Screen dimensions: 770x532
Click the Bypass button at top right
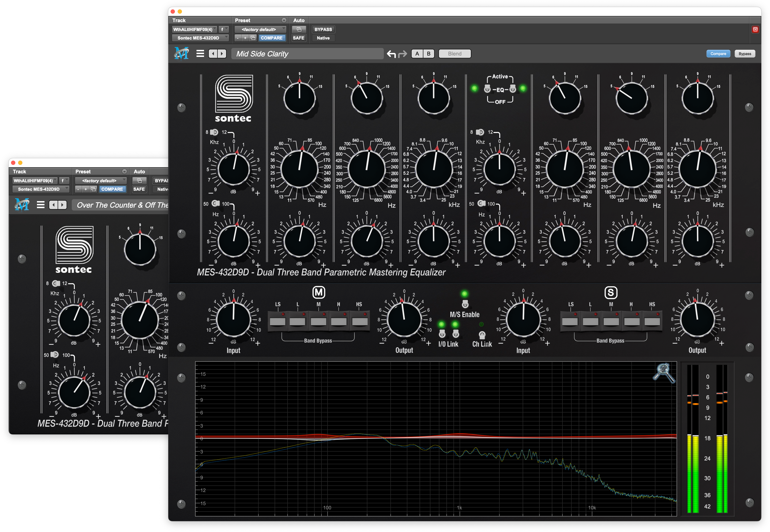pos(745,54)
